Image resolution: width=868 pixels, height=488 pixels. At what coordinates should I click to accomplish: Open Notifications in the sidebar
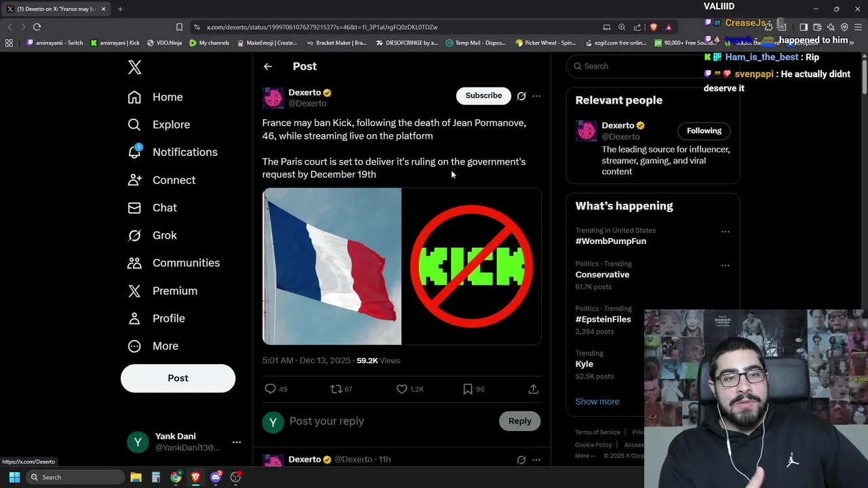[x=172, y=152]
